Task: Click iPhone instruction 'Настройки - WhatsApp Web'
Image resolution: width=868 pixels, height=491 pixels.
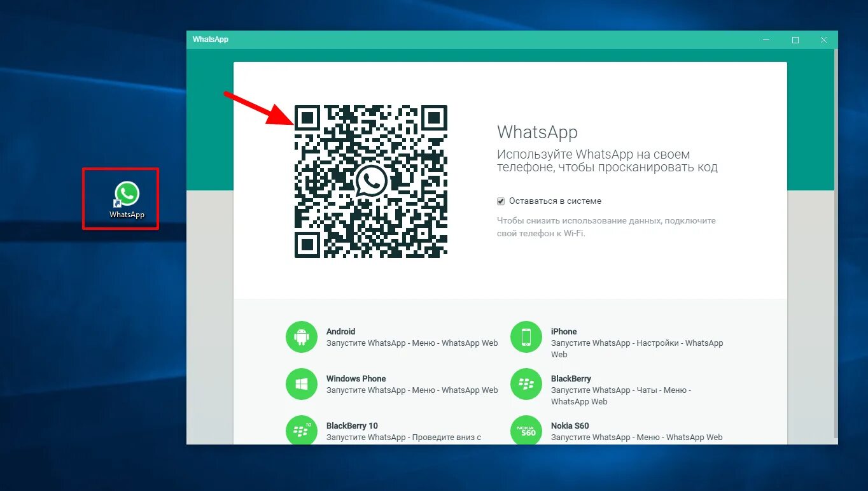Action: tap(637, 348)
